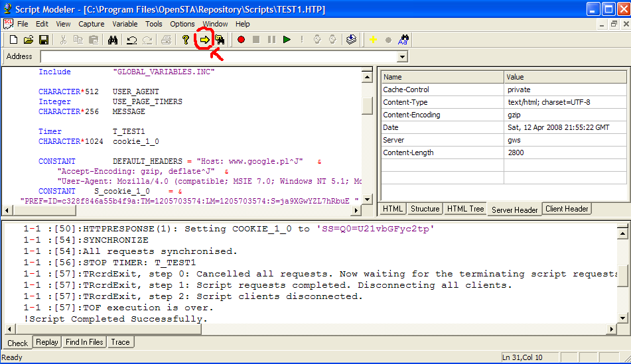Click the output pane scroll-right arrow

(612, 329)
